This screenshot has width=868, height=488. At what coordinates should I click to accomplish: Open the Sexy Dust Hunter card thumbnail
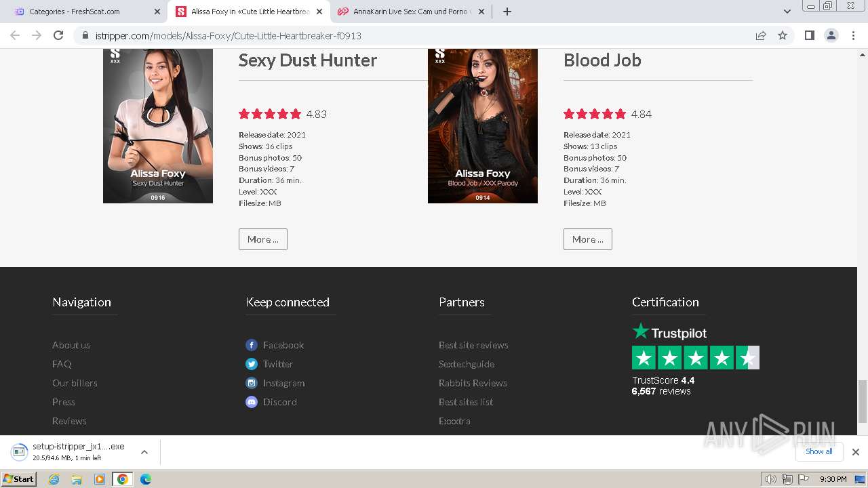(158, 125)
